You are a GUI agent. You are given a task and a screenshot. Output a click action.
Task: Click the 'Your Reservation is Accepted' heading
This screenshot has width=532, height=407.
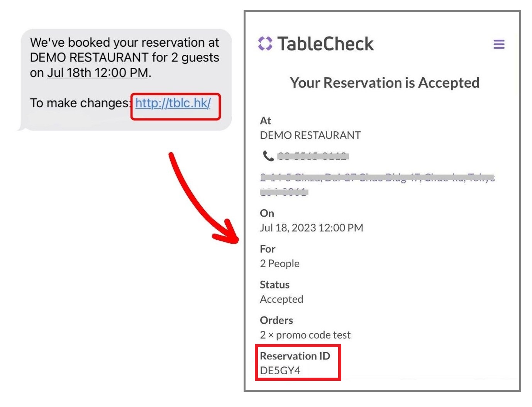385,83
